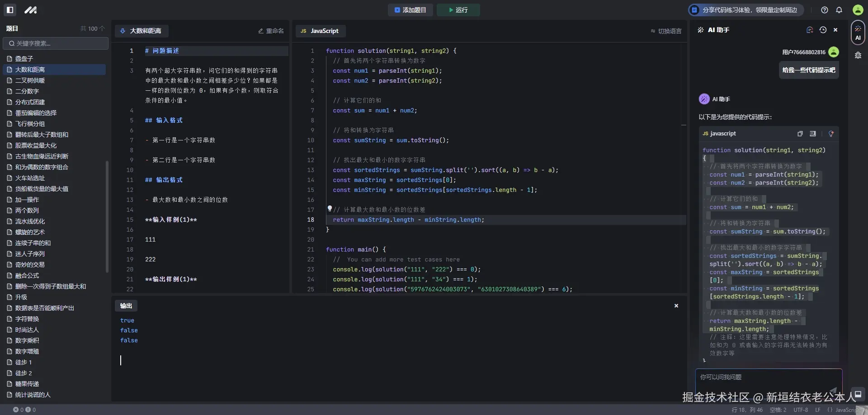Screen dimensions: 868x415
Task: Click the 添加题目 add problem button
Action: click(x=410, y=10)
